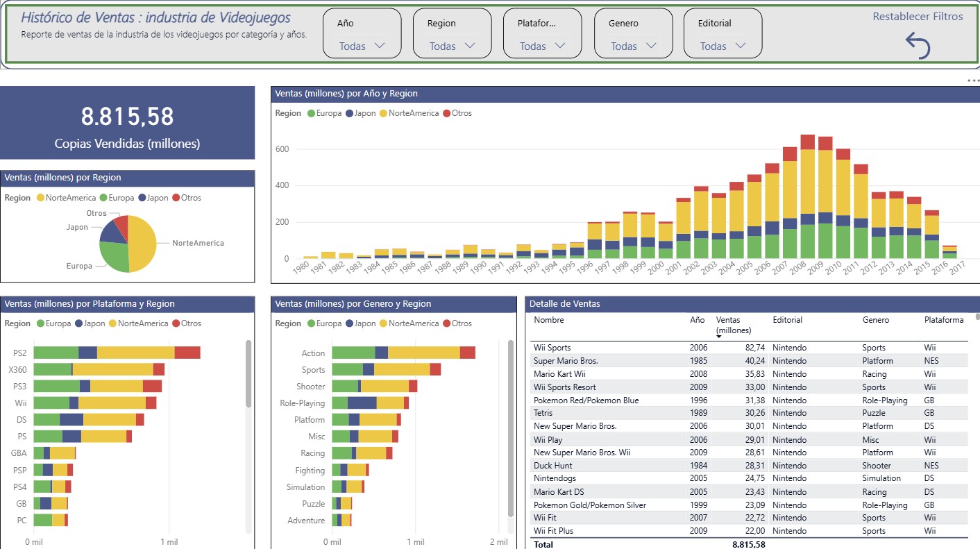Image resolution: width=980 pixels, height=549 pixels.
Task: Click NorteAmerica legend marker in genre chart legend
Action: pyautogui.click(x=383, y=323)
